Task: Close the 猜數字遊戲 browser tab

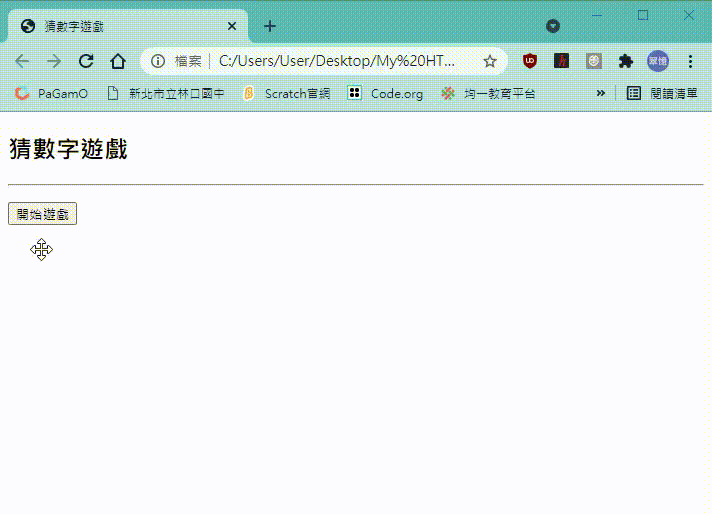Action: coord(232,26)
